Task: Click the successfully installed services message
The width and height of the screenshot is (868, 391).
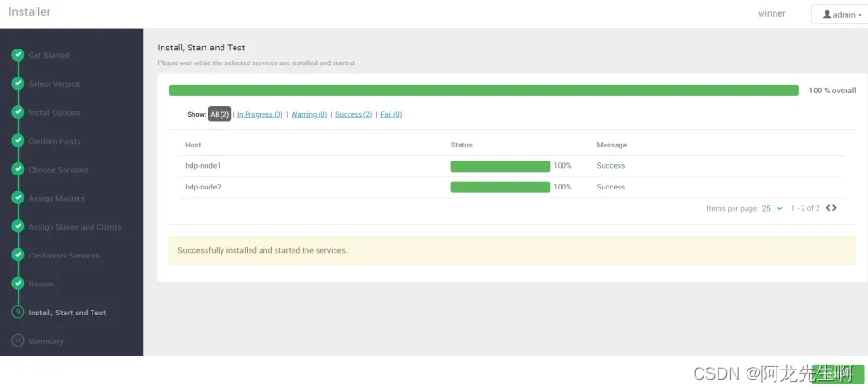Action: [x=263, y=250]
